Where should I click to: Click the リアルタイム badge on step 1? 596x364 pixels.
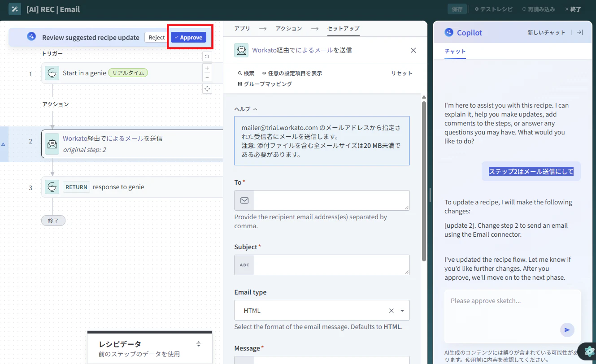tap(128, 73)
